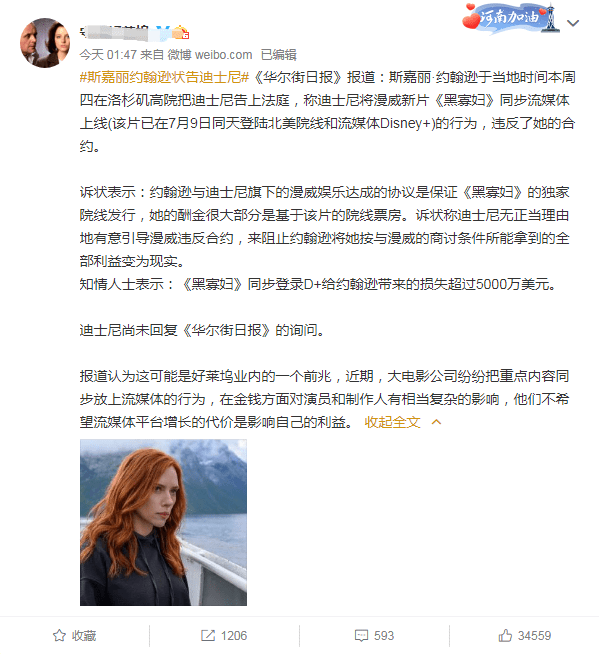Click the member crown icon beside username
The width and height of the screenshot is (599, 654).
pos(181,32)
